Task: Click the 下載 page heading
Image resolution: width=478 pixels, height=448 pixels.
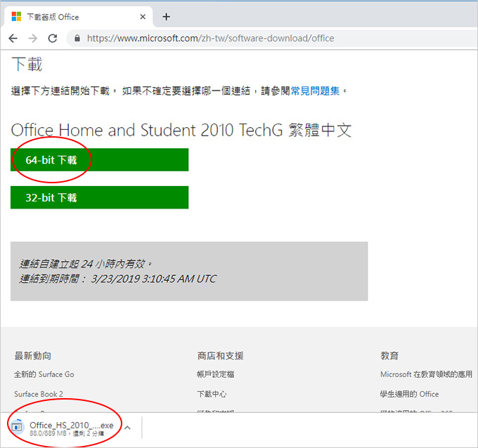Action: click(27, 65)
